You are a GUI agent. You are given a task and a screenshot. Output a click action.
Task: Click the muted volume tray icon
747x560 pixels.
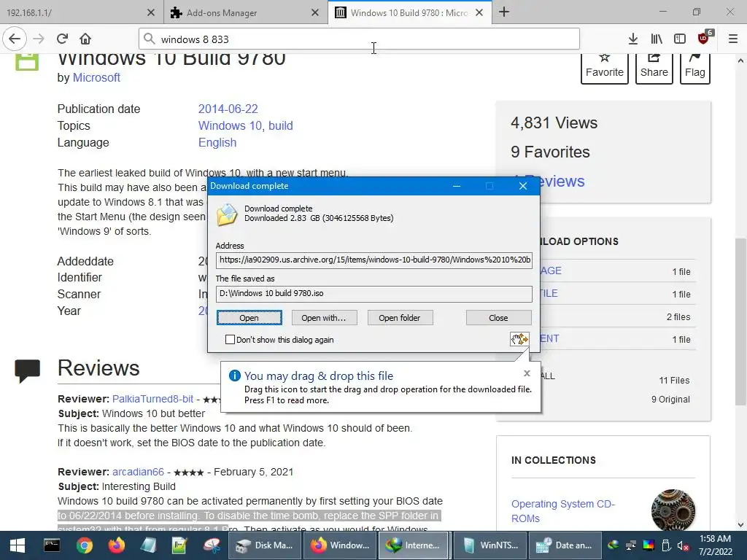[x=682, y=545]
